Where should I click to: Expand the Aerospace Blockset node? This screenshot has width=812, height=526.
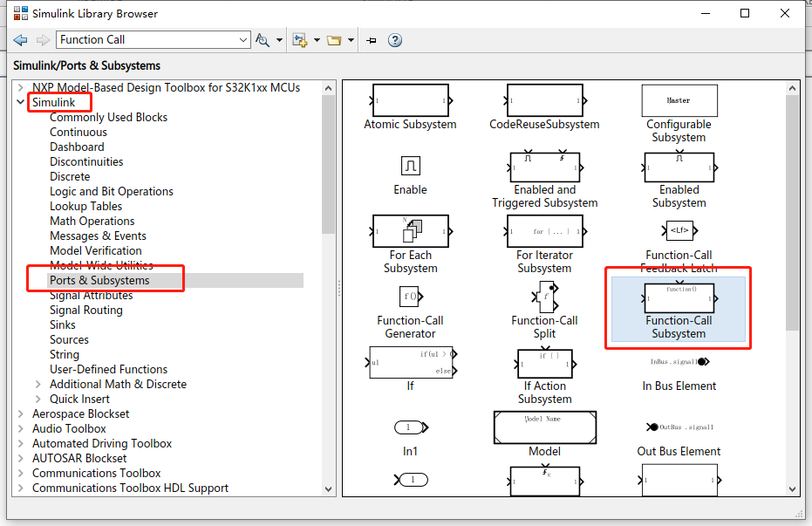tap(20, 413)
